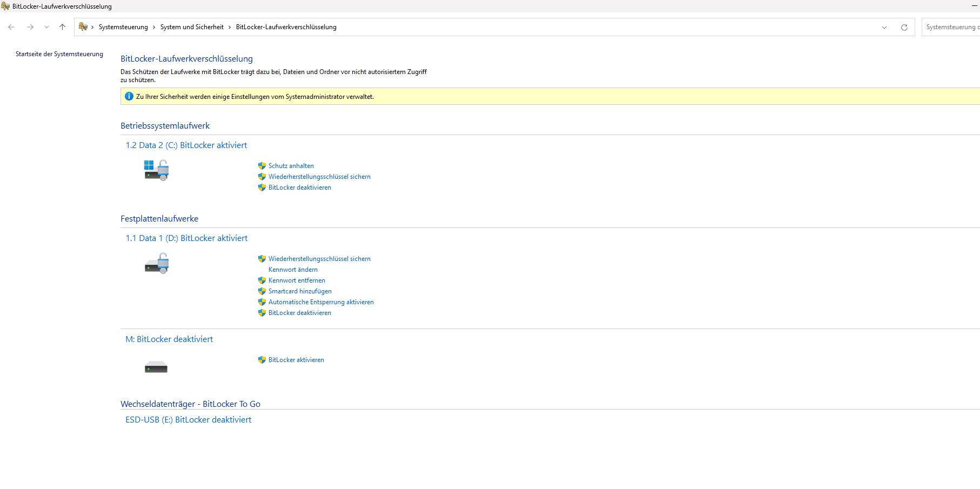Open Startseite der Systemsteuerung
This screenshot has width=980, height=489.
point(59,54)
